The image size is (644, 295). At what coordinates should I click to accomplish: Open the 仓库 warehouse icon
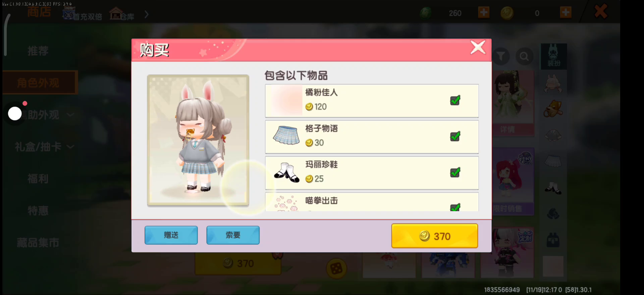coord(122,14)
